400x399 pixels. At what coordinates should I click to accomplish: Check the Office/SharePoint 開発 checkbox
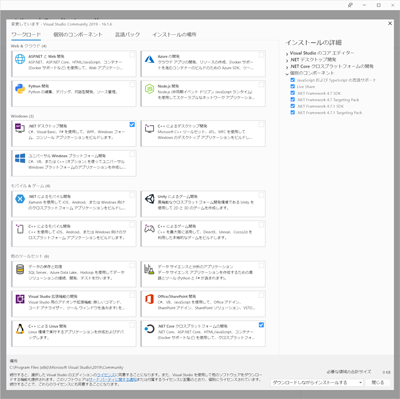[x=261, y=295]
